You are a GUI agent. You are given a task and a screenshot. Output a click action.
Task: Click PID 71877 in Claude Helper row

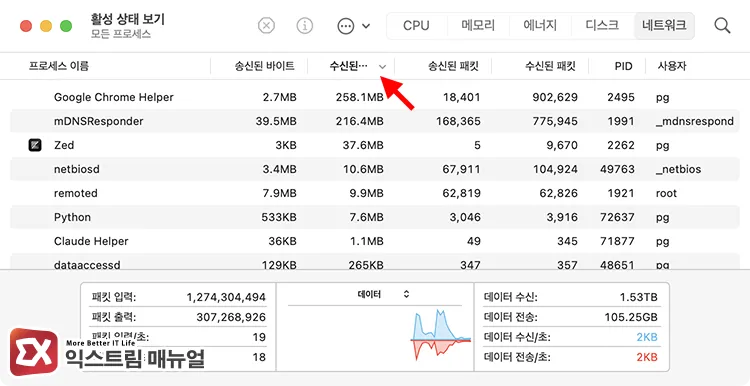618,241
